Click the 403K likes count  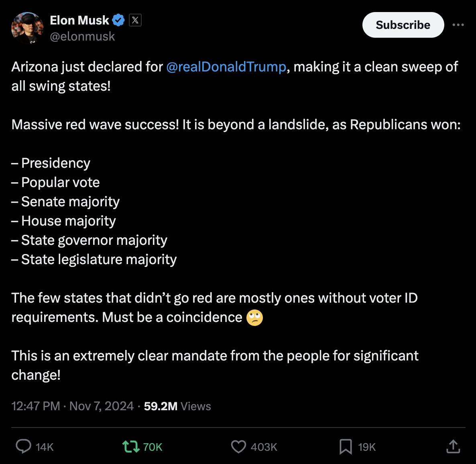click(x=264, y=447)
